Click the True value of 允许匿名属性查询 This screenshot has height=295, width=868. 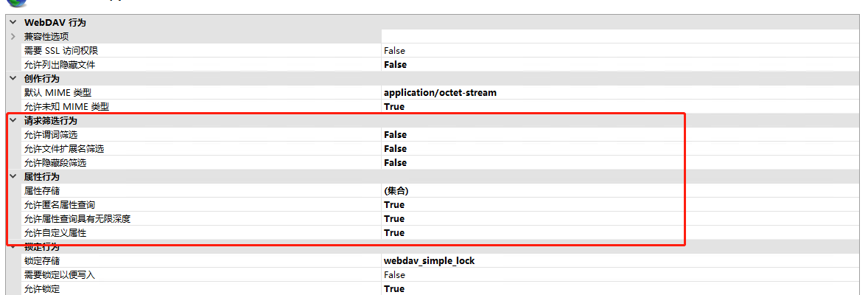click(394, 204)
